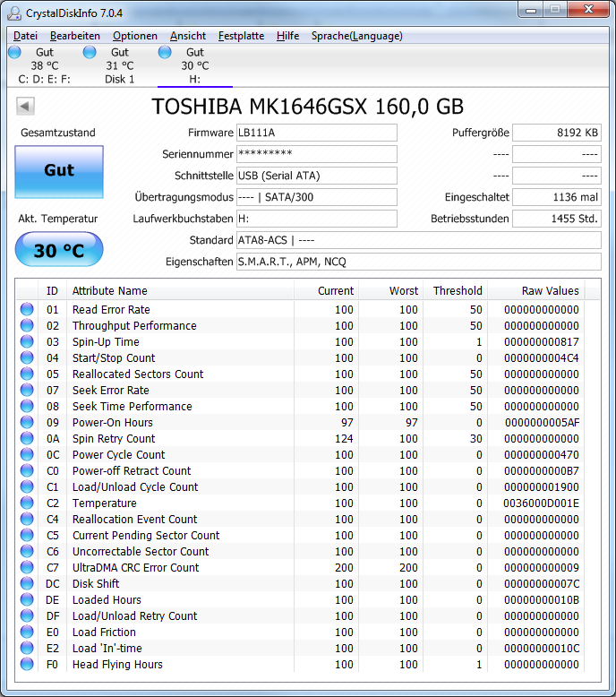Click the 30 °C temperature button
616x697 pixels.
click(x=59, y=249)
